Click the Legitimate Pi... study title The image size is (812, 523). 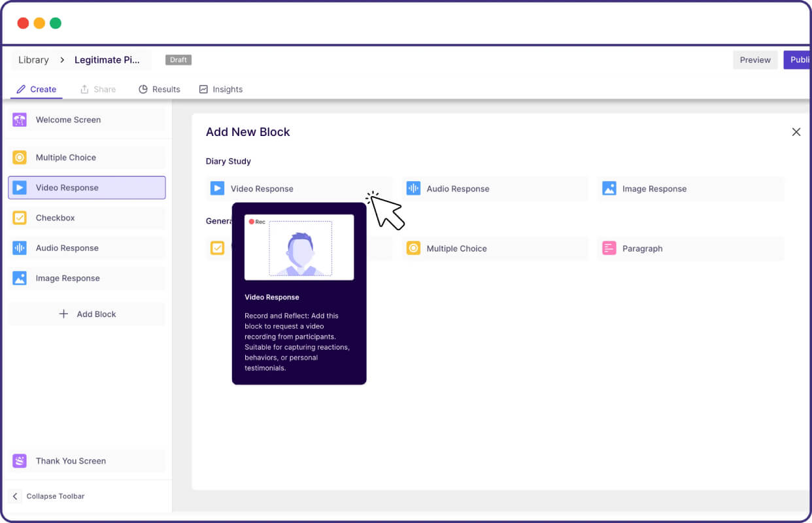[107, 59]
